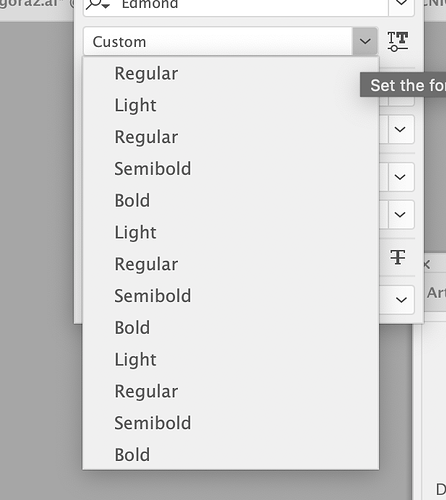Image resolution: width=446 pixels, height=500 pixels.
Task: Open the chevron dropdown just beneath the tooltip
Action: pyautogui.click(x=400, y=129)
